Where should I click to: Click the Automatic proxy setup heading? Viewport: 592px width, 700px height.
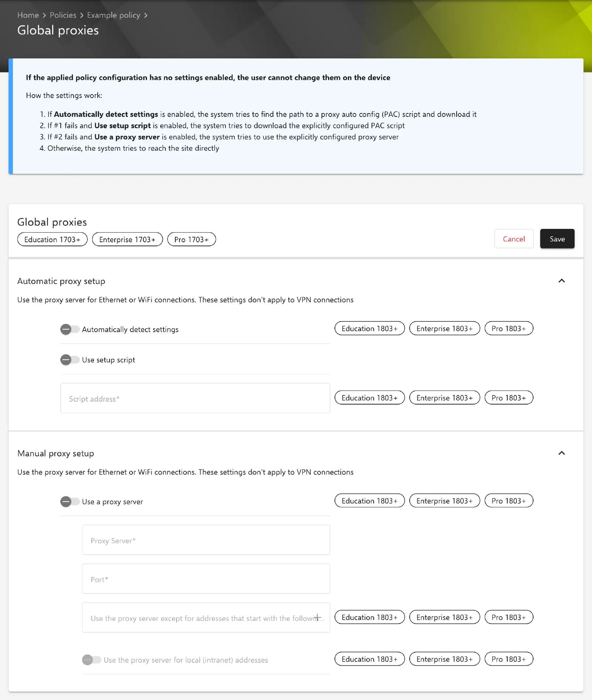click(x=61, y=281)
